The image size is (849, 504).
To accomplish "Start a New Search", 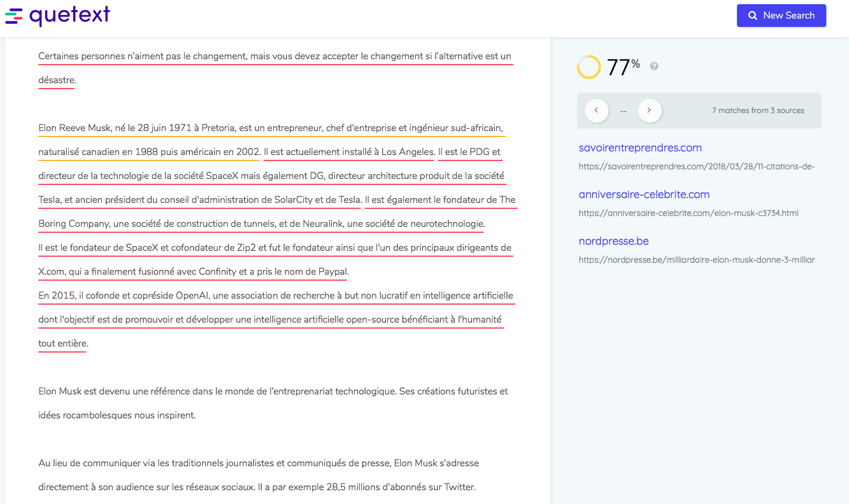I will tap(781, 16).
